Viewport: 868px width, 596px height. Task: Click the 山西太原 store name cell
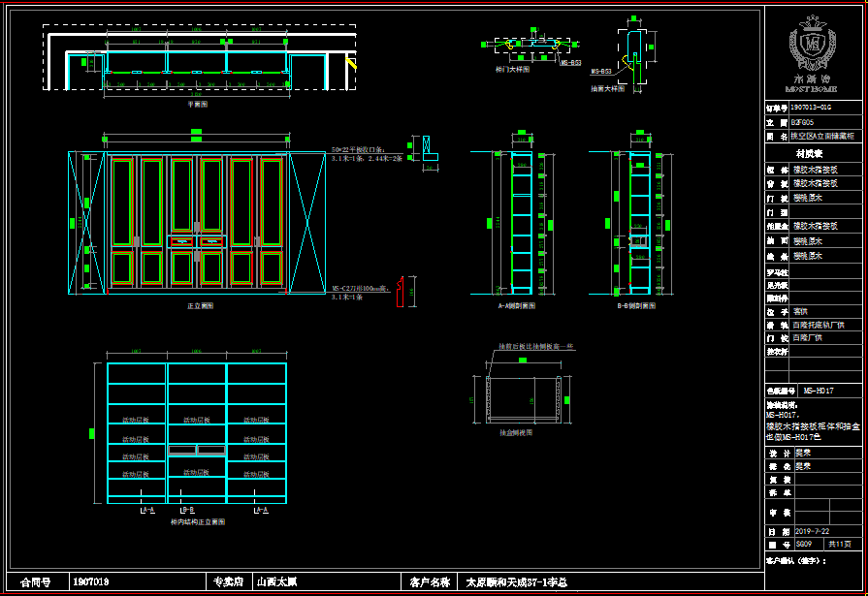(x=276, y=582)
